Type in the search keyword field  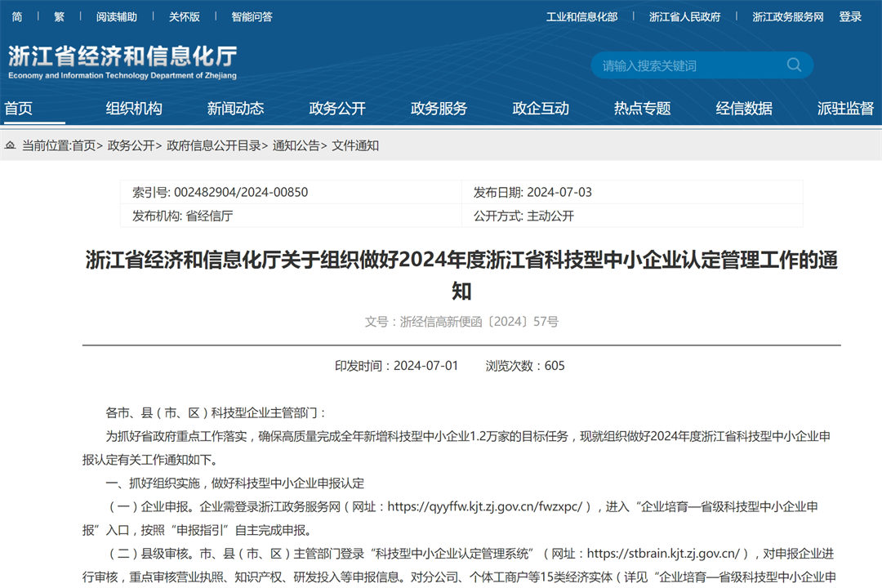point(686,65)
